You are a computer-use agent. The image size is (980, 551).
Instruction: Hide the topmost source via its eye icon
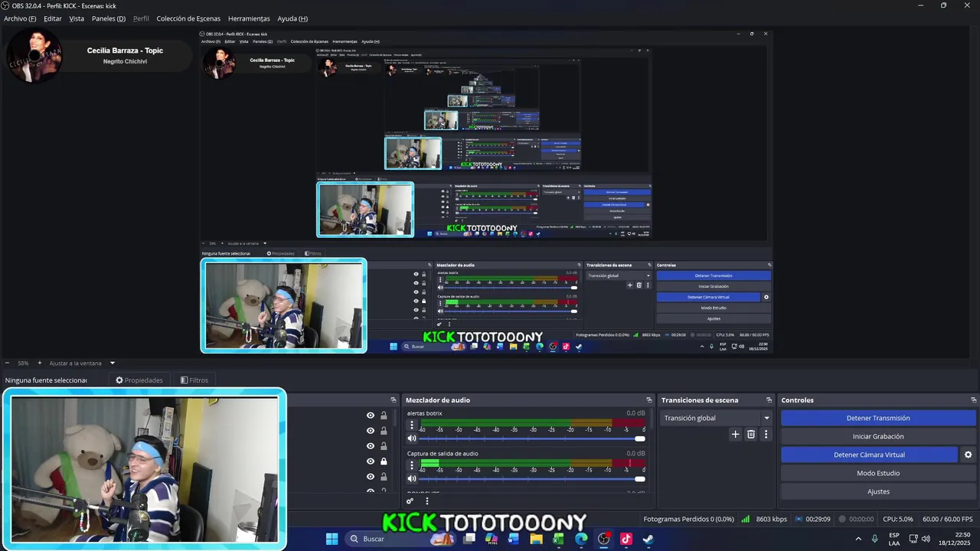(371, 416)
